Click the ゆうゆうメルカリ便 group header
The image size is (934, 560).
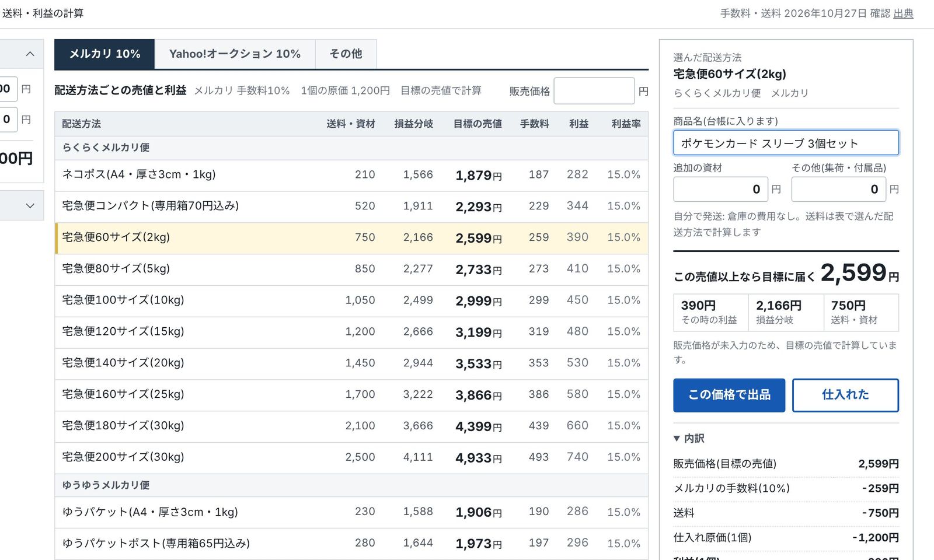coord(351,485)
